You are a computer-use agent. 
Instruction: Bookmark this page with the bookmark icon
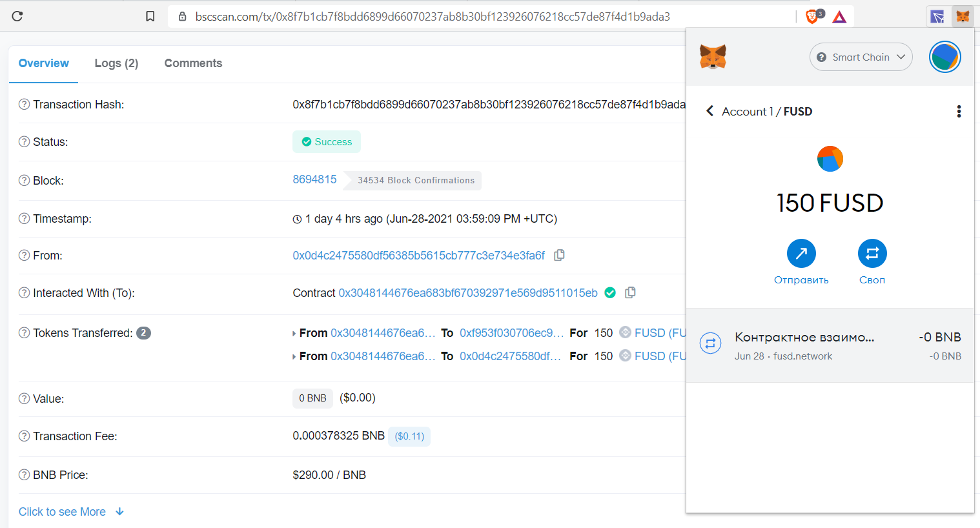pos(150,16)
